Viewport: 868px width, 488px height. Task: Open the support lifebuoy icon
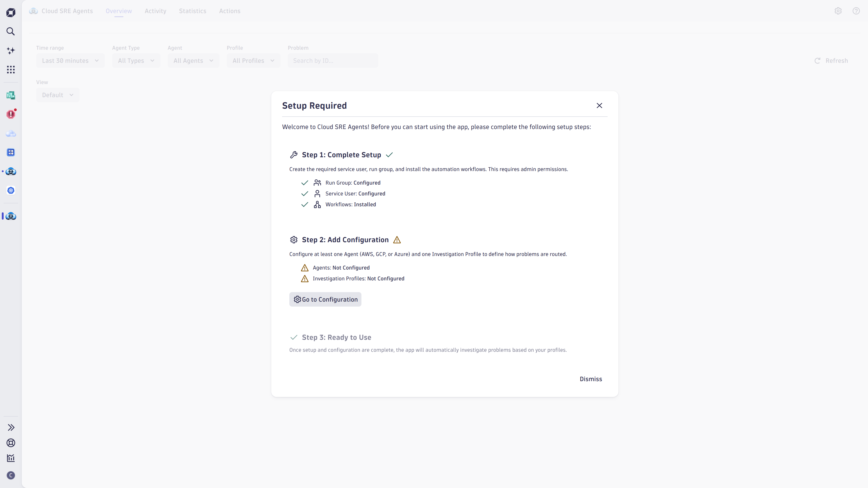pos(11,443)
